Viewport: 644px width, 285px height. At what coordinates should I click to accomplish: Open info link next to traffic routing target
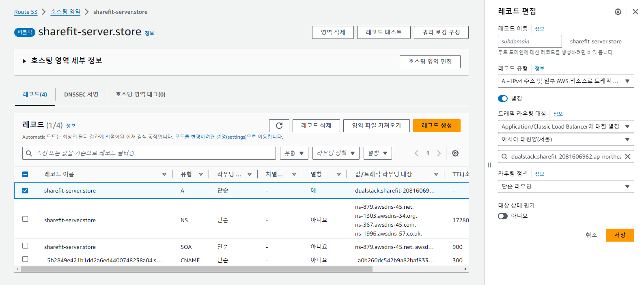pos(558,114)
